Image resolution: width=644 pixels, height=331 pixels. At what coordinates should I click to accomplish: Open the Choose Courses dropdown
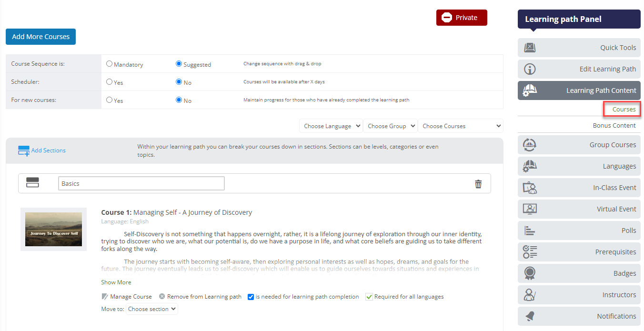460,125
